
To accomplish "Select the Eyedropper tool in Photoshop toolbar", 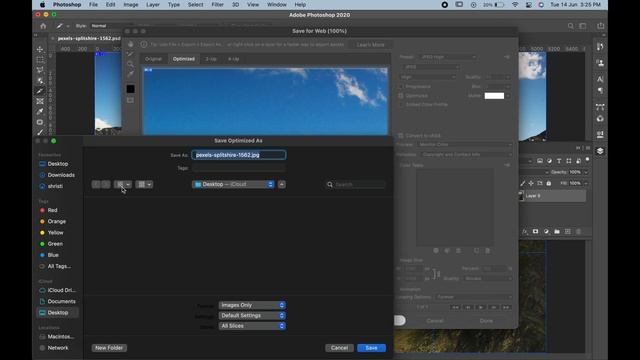I will pos(40,111).
